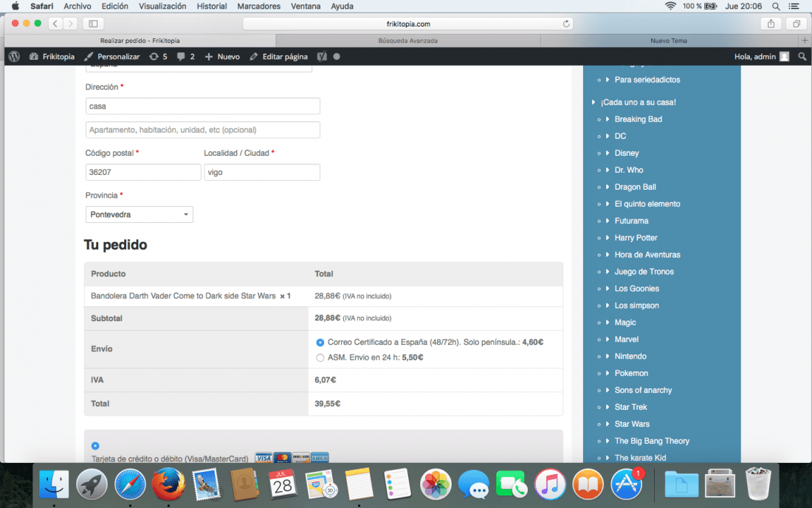The width and height of the screenshot is (812, 508).
Task: Open The Big Bang Theory link
Action: [x=652, y=441]
